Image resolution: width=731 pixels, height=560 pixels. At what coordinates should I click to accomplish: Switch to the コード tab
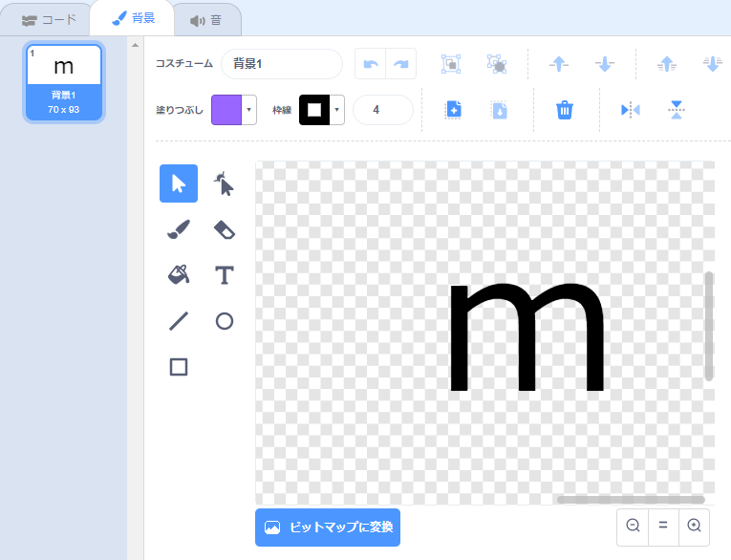(x=49, y=19)
